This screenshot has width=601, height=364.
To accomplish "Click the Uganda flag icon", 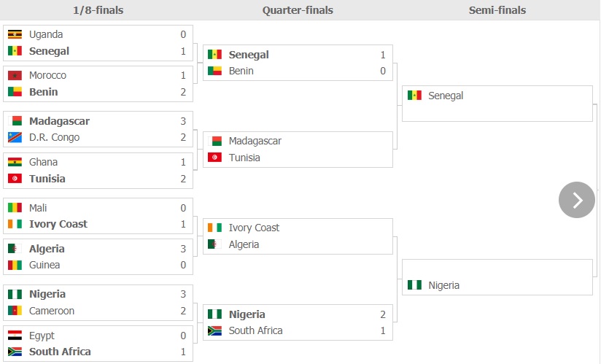I will point(15,34).
